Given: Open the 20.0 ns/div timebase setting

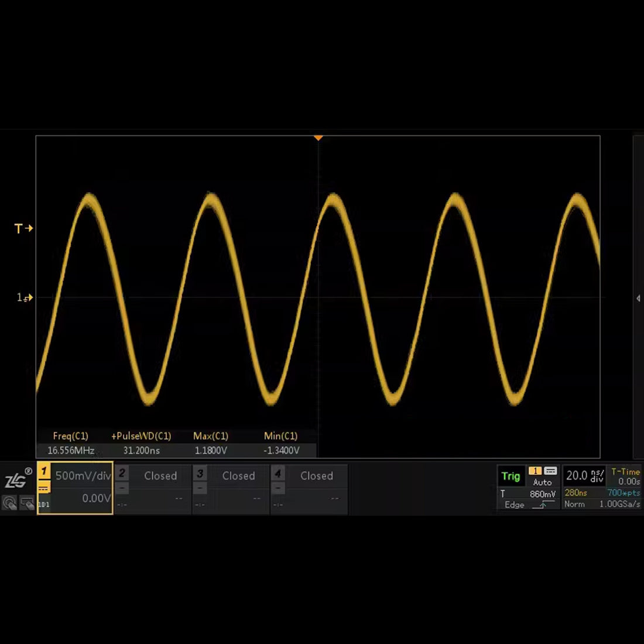Looking at the screenshot, I should (584, 475).
